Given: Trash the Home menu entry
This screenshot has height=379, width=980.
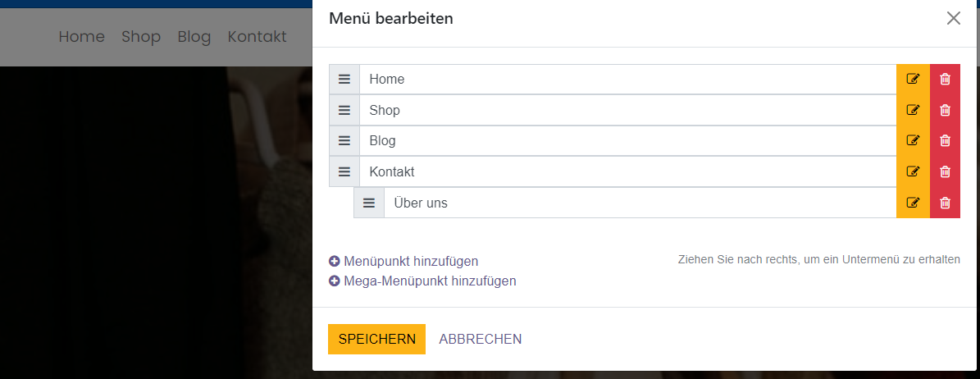Looking at the screenshot, I should point(945,79).
